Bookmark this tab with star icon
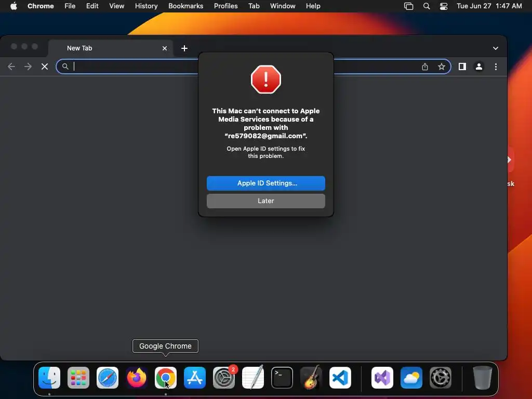 (442, 66)
